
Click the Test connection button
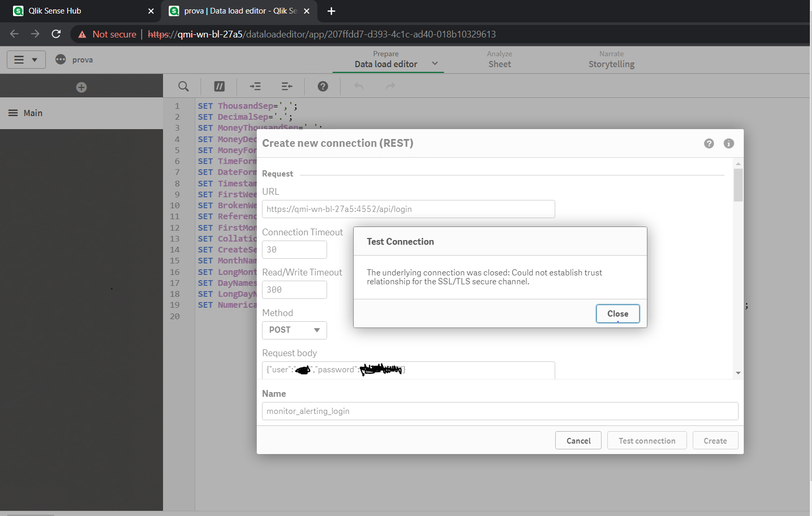647,440
